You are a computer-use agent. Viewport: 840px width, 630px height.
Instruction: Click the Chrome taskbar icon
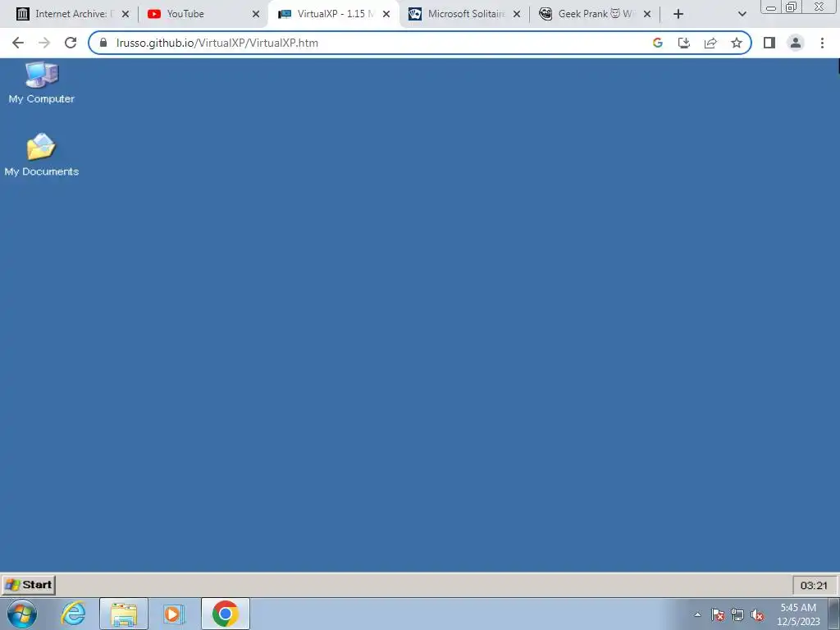pyautogui.click(x=225, y=614)
